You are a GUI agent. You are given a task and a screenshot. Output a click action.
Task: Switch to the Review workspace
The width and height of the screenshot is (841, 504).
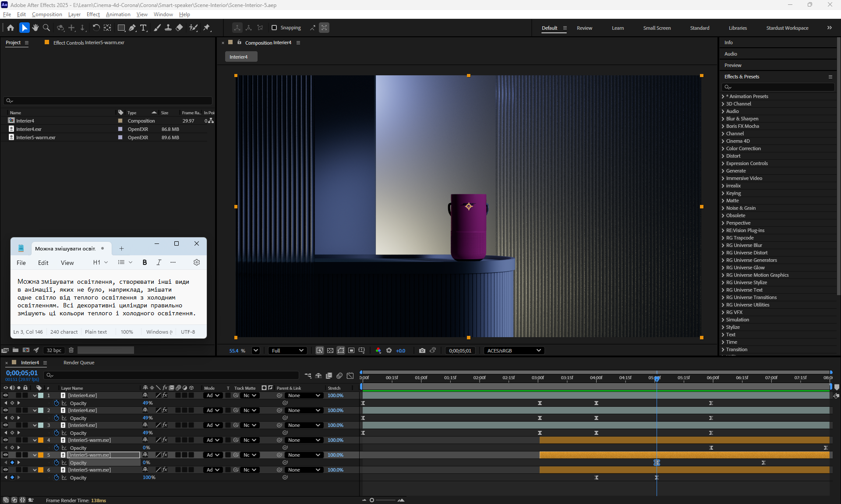tap(584, 28)
